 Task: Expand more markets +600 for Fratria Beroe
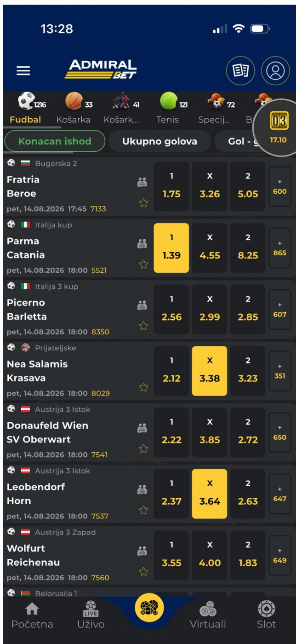[x=279, y=186]
